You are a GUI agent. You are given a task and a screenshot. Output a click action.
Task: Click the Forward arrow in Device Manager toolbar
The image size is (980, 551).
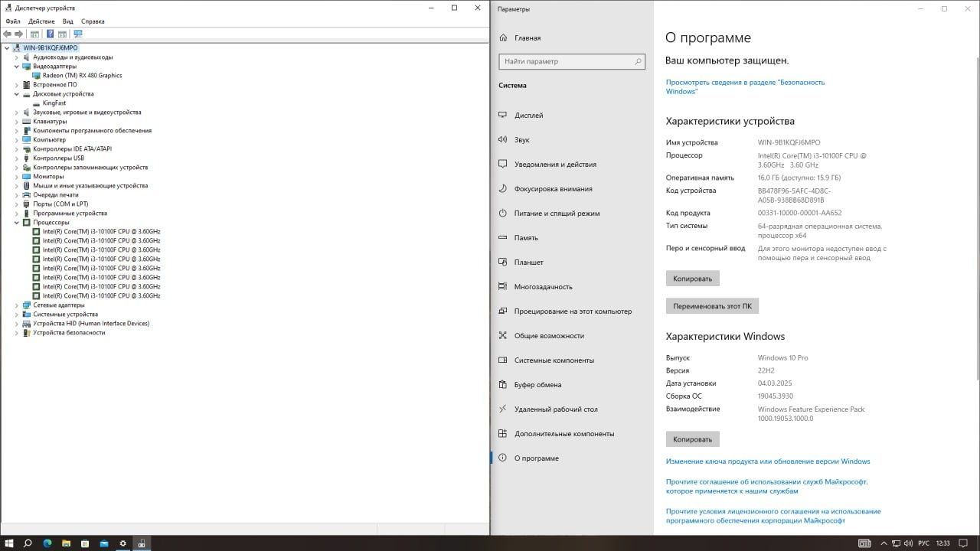point(18,34)
